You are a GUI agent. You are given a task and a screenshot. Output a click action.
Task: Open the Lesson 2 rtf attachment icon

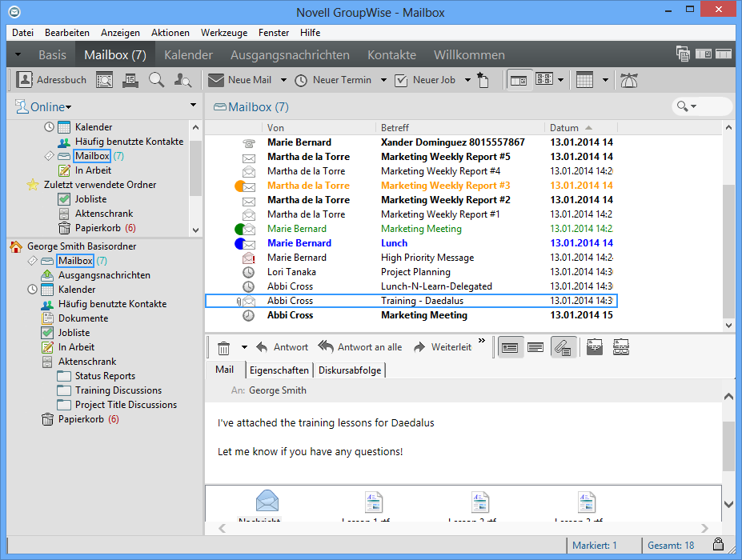[x=480, y=502]
